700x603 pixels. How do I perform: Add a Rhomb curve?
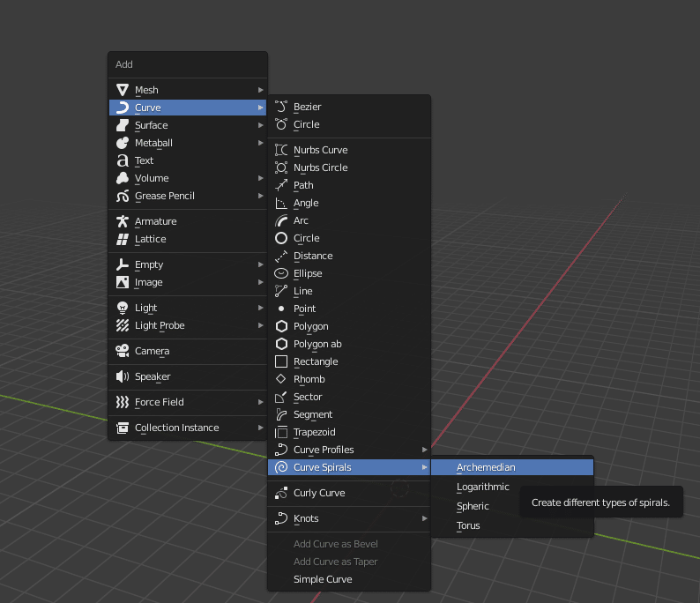point(349,379)
